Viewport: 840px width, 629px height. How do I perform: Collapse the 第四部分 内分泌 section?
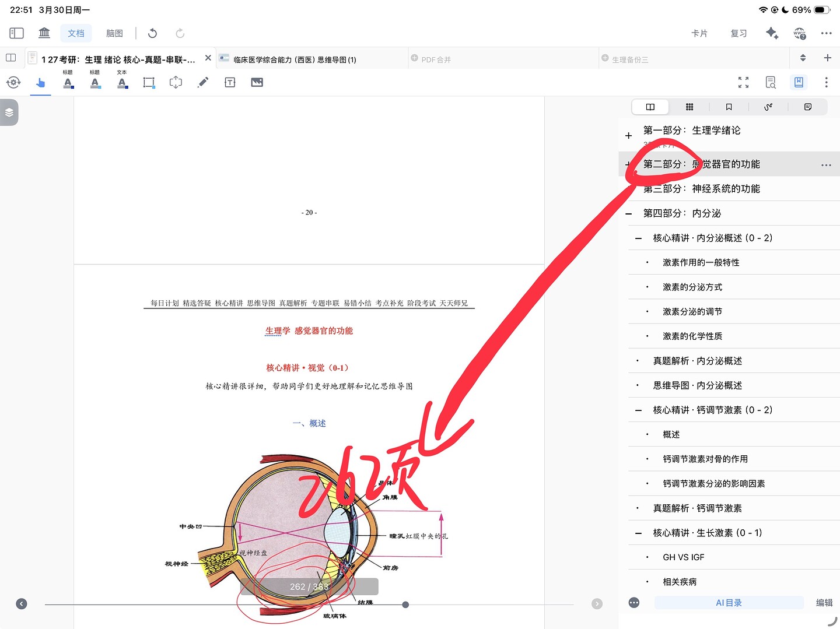(628, 214)
